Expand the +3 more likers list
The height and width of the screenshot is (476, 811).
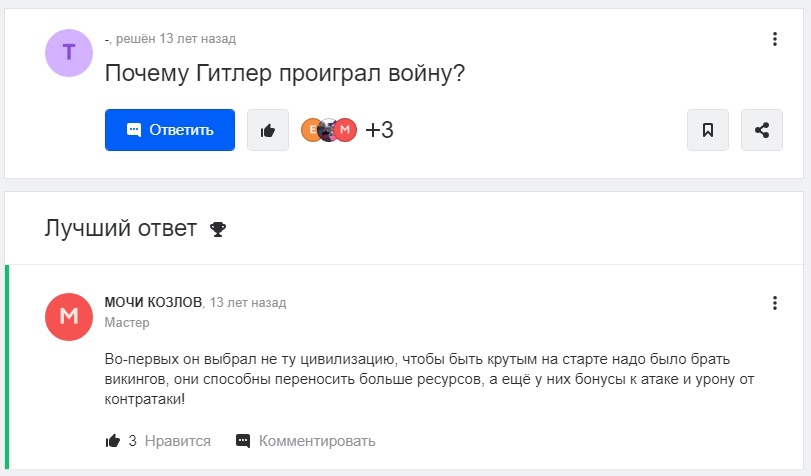click(x=379, y=130)
